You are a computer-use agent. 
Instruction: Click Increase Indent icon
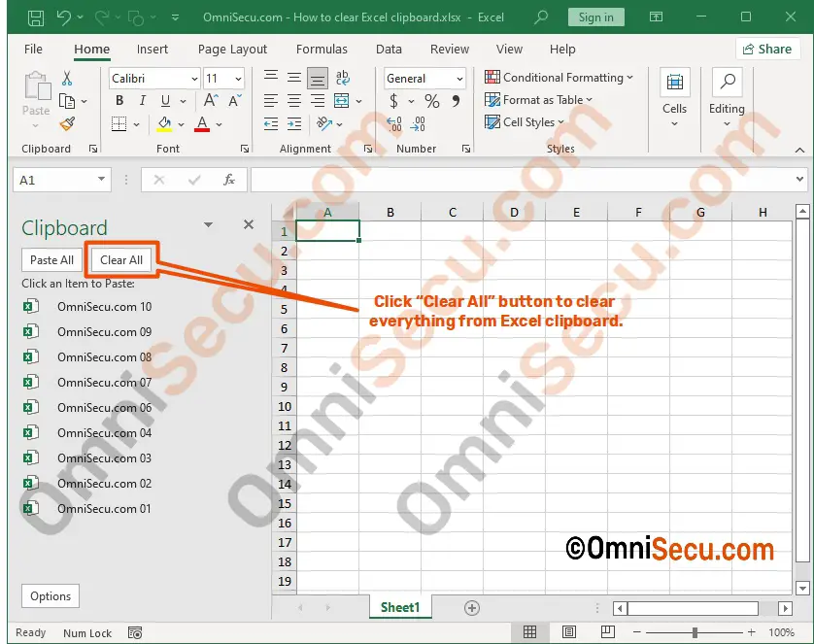(x=294, y=124)
